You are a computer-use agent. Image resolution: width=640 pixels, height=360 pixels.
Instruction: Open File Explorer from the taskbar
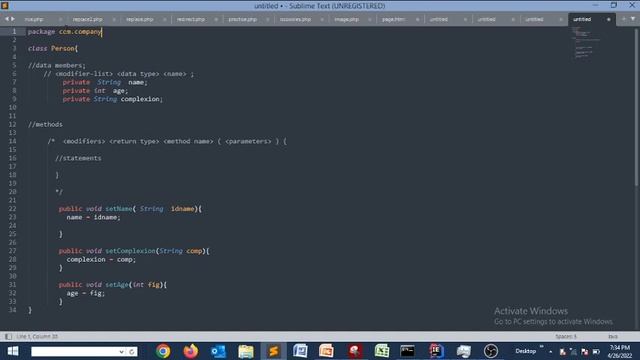(x=246, y=351)
